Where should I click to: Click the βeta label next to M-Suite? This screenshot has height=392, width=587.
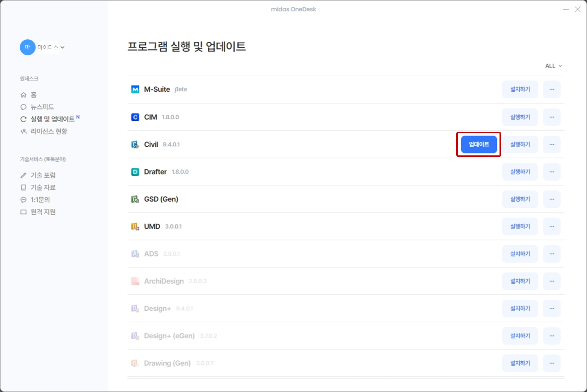181,89
